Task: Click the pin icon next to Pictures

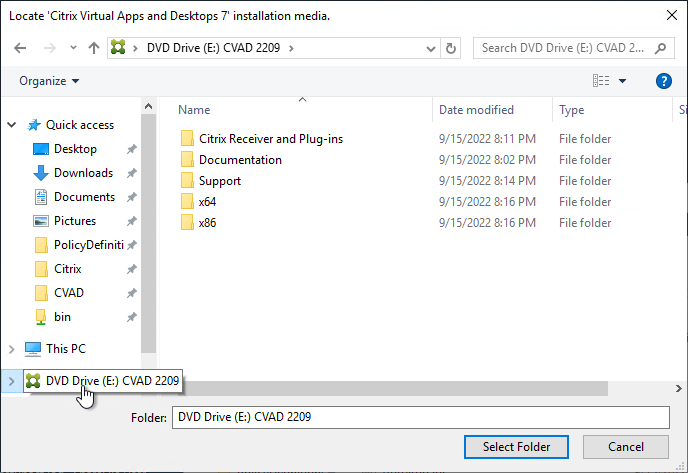Action: 132,221
